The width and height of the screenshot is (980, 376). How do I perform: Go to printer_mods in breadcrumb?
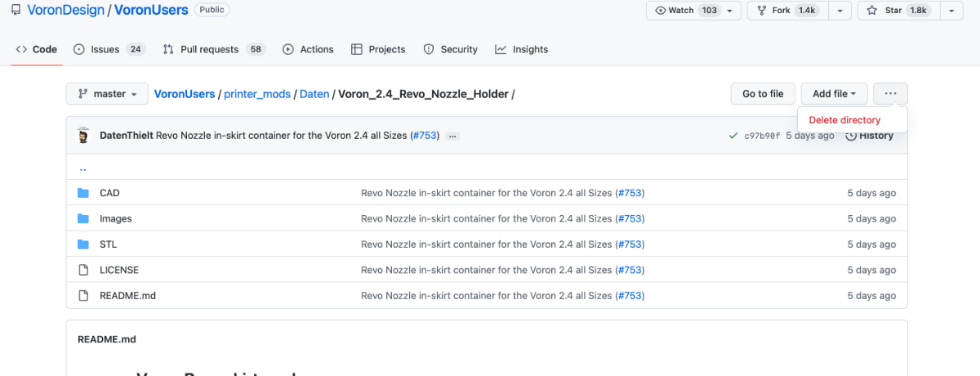click(x=257, y=94)
